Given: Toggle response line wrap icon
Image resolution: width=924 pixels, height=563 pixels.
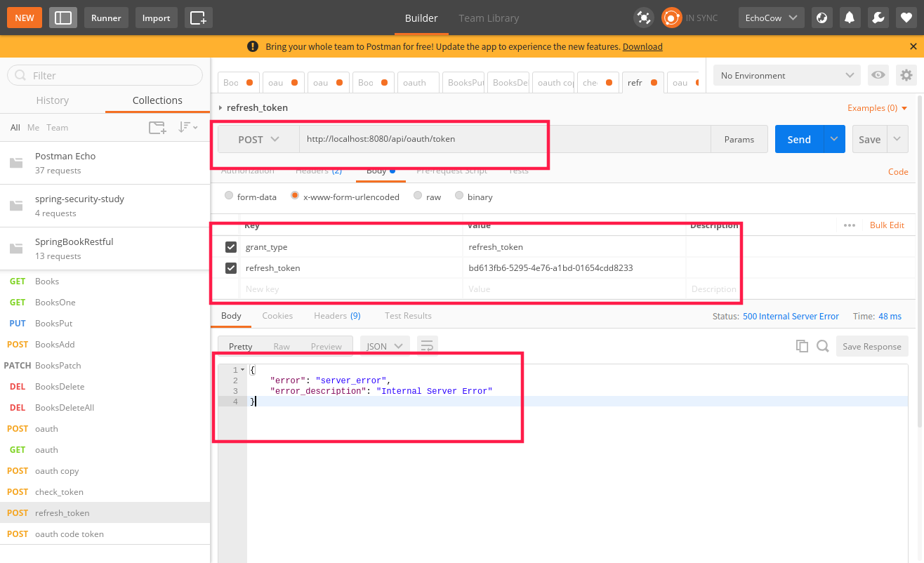Looking at the screenshot, I should pyautogui.click(x=428, y=346).
